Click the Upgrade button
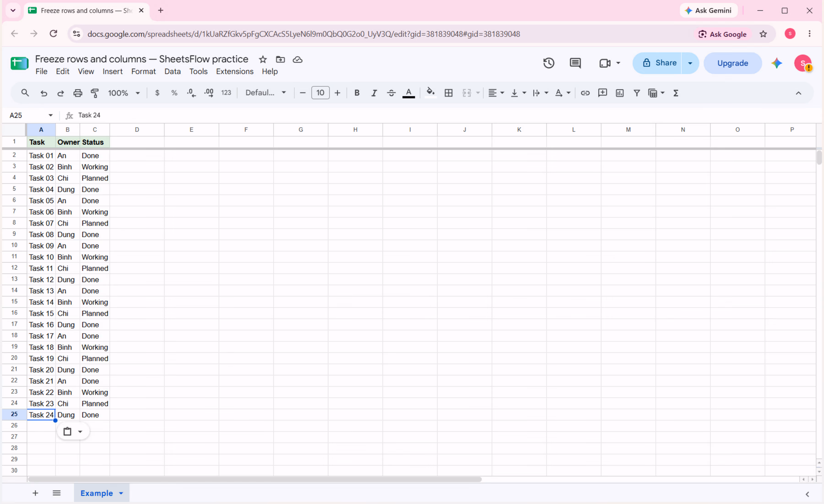 [x=732, y=63]
